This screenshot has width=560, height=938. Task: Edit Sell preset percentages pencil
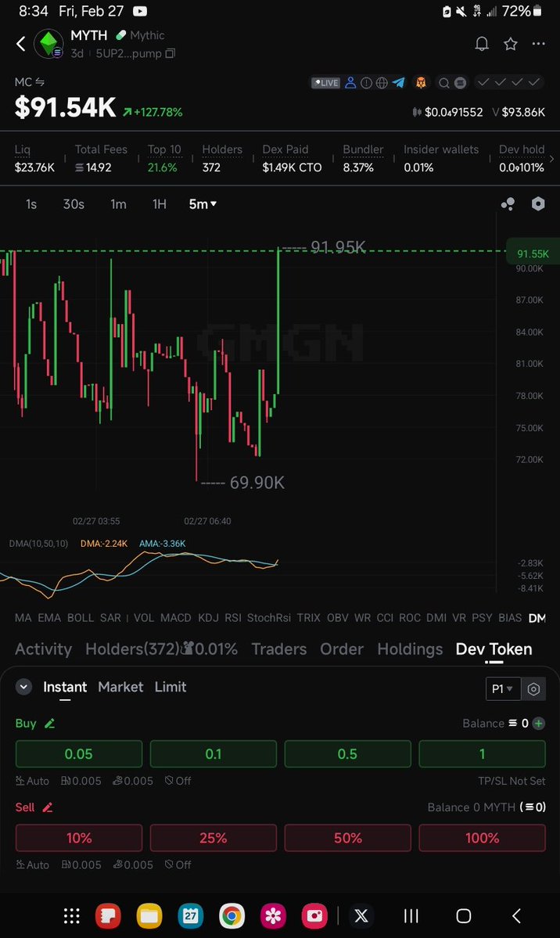[x=48, y=807]
